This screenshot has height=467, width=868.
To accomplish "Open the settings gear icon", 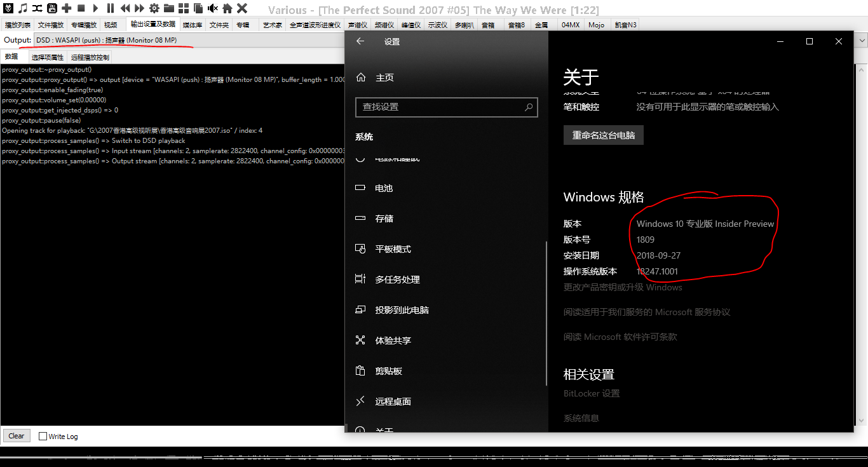I will [154, 8].
